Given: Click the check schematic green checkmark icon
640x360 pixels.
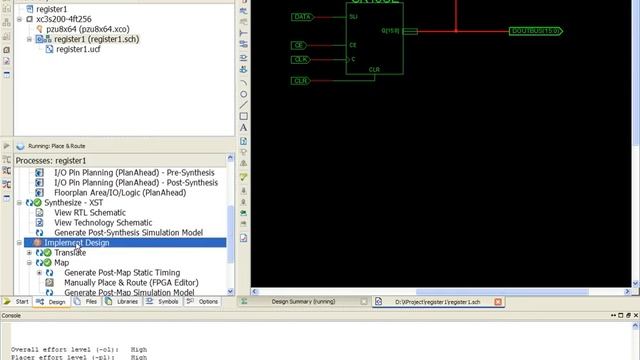Looking at the screenshot, I should click(244, 177).
